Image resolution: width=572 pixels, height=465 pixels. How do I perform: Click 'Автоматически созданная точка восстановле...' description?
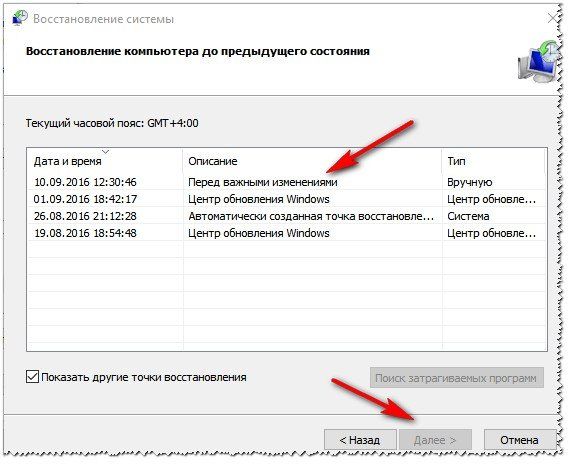click(311, 216)
